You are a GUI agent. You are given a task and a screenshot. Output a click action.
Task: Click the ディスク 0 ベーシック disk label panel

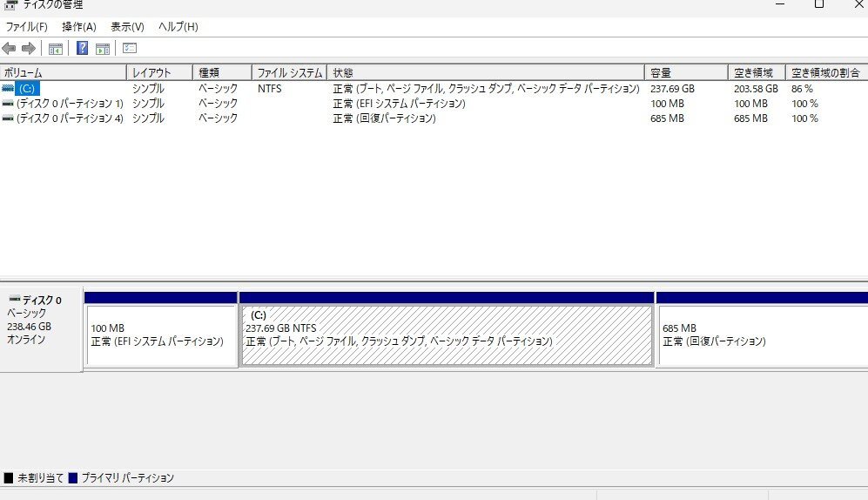point(41,329)
